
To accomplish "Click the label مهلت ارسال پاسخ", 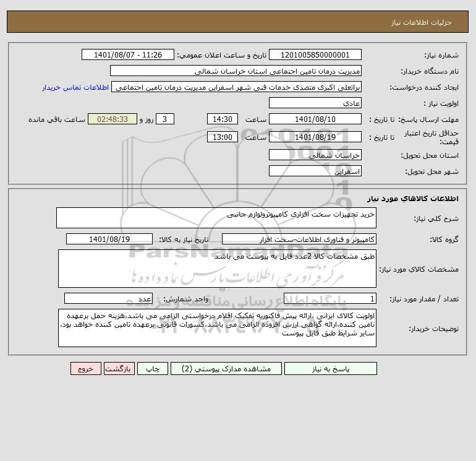I will [428, 119].
